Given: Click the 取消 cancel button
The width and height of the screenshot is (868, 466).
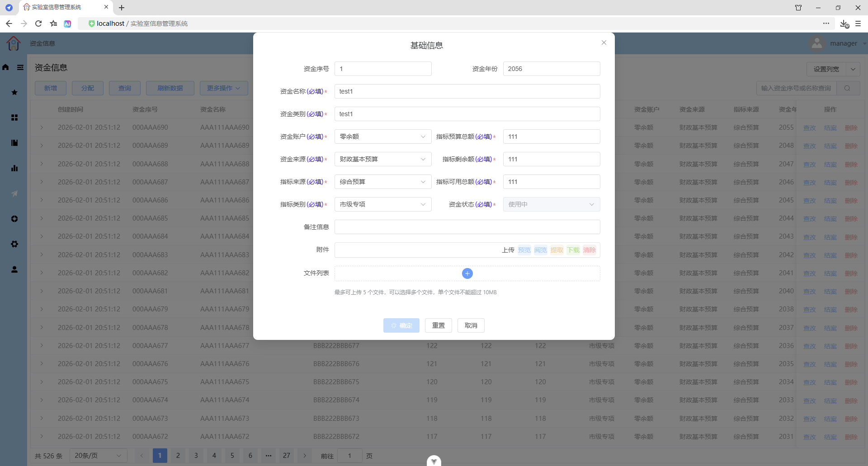Looking at the screenshot, I should tap(471, 325).
